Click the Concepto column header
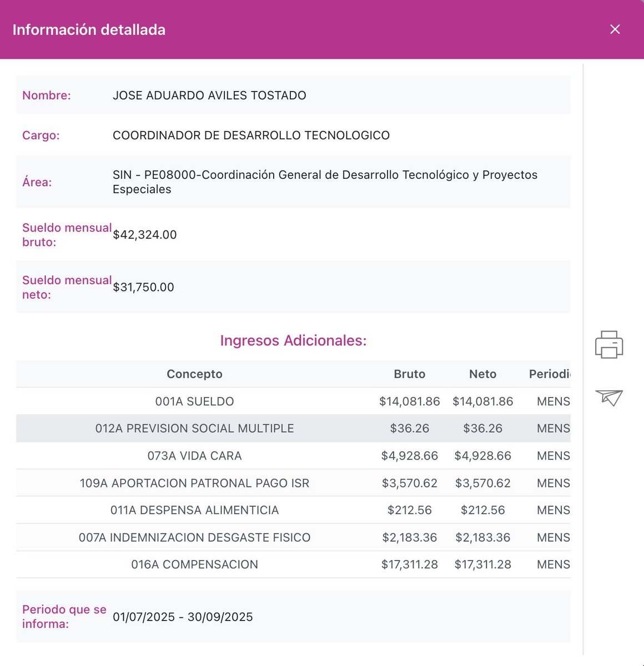 pos(194,374)
